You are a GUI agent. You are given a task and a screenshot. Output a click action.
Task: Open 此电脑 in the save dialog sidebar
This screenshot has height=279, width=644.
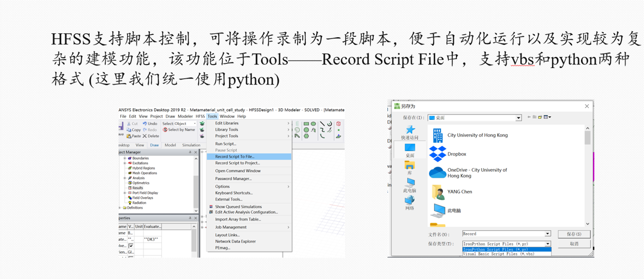410,186
